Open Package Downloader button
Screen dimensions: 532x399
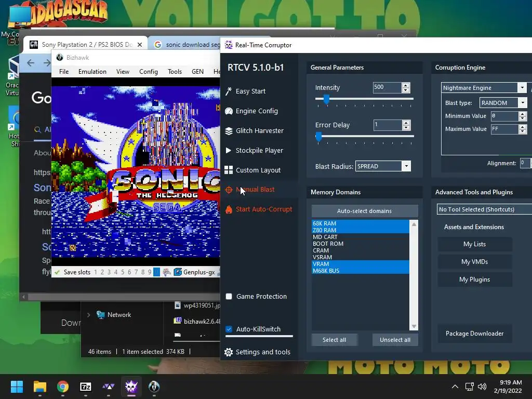[x=474, y=333]
